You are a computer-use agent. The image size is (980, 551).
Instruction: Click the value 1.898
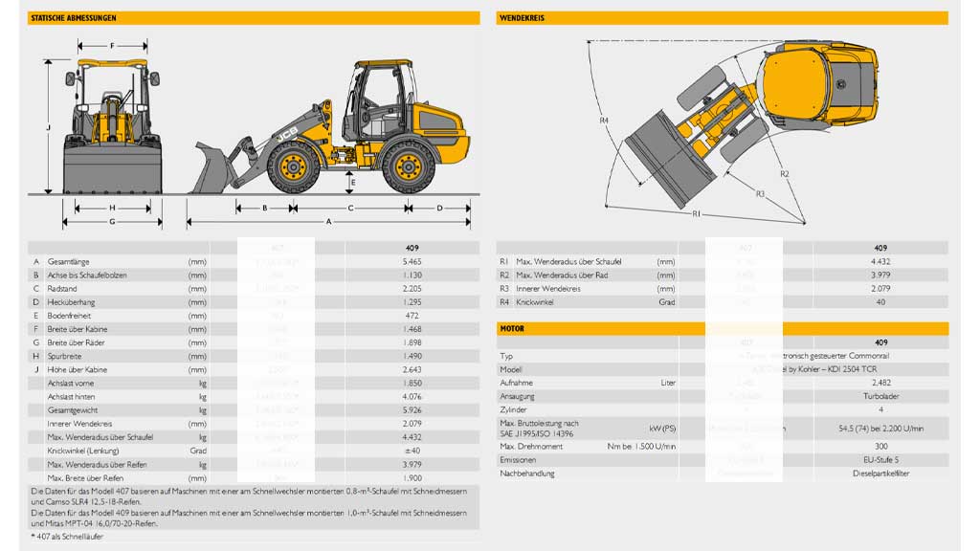click(x=412, y=342)
